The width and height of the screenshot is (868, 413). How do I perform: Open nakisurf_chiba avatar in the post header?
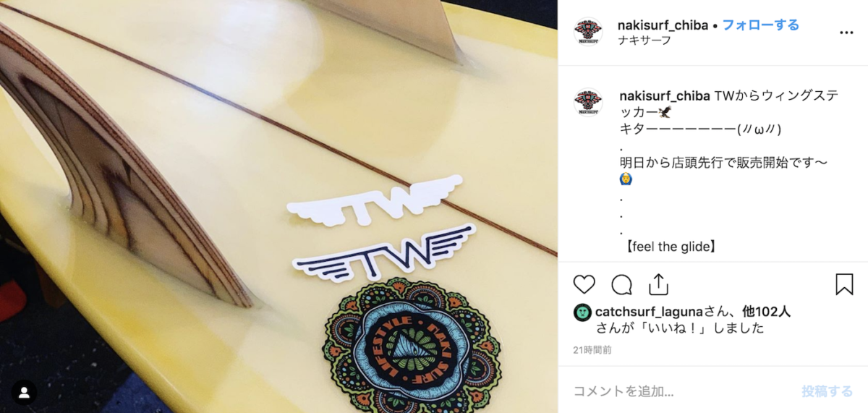click(x=588, y=32)
